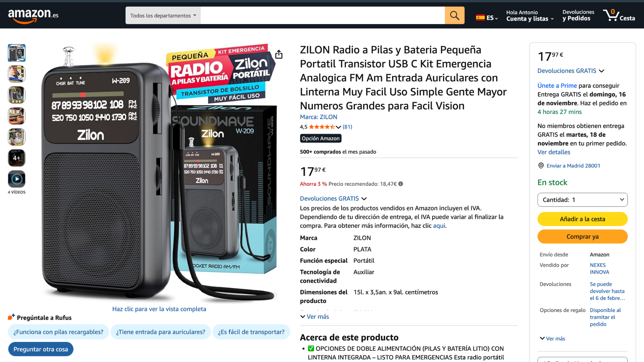Go to Amazon.es home via logo
This screenshot has height=362, width=644.
click(x=33, y=15)
